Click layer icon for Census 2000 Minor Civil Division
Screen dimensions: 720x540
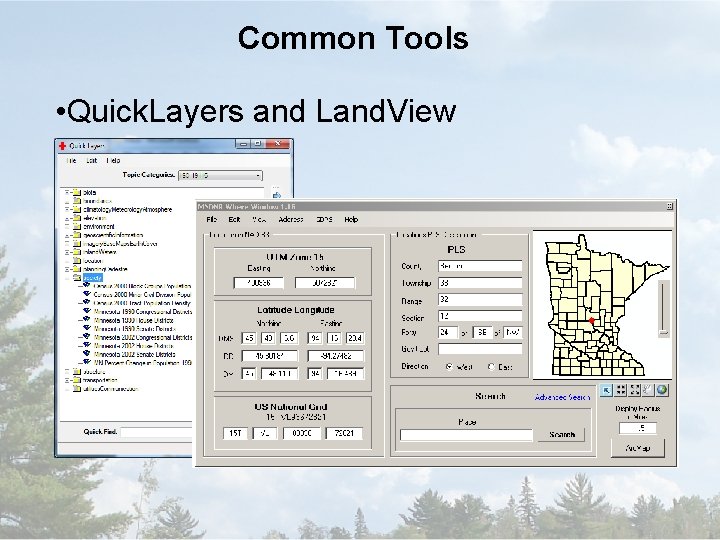pos(86,294)
